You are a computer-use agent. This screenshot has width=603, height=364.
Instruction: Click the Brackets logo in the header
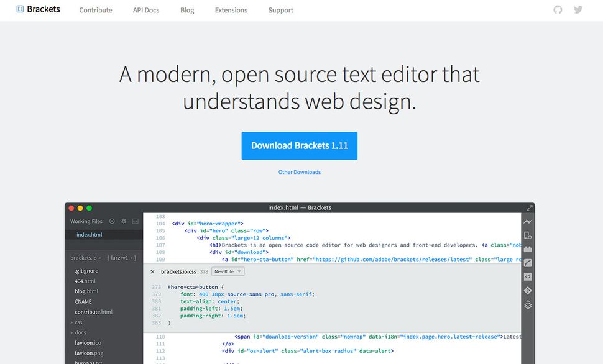[x=37, y=9]
